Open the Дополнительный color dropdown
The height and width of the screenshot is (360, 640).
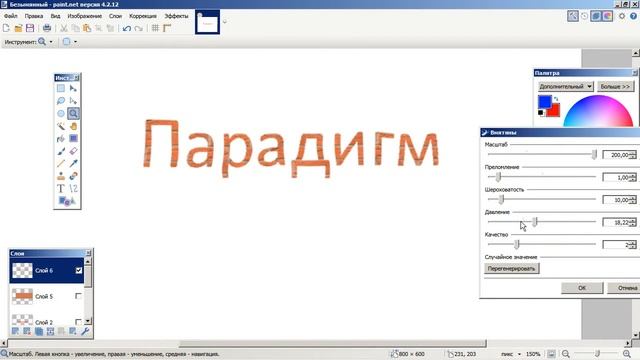(565, 87)
